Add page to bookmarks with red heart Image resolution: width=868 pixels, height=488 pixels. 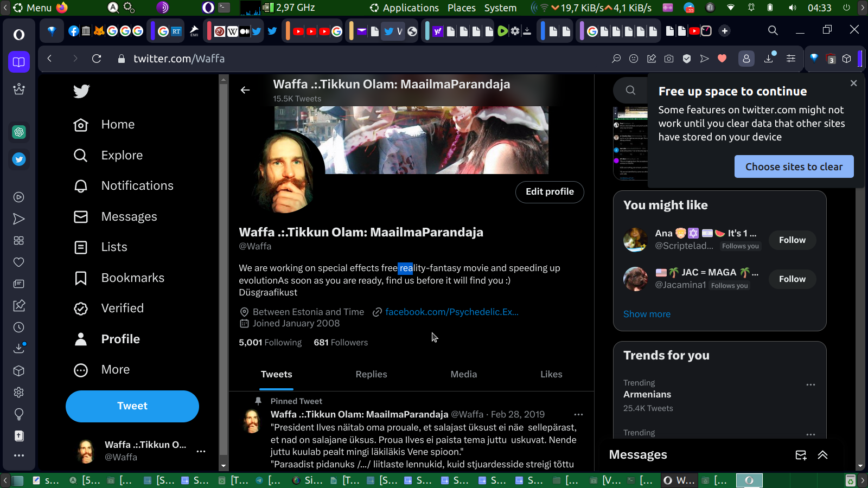(x=722, y=59)
